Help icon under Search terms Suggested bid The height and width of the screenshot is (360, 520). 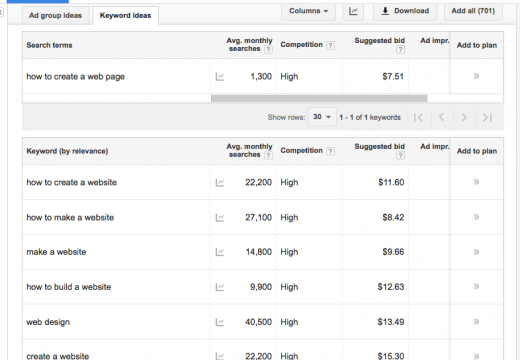pyautogui.click(x=400, y=50)
